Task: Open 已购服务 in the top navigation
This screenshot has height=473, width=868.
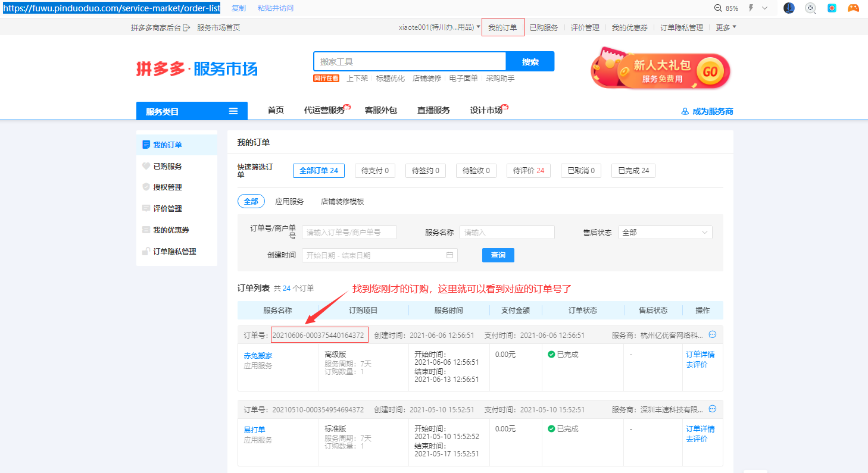Action: pos(544,27)
